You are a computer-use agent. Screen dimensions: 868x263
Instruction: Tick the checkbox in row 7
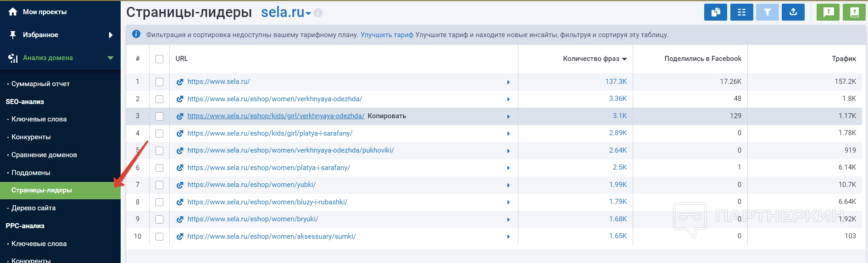[159, 185]
